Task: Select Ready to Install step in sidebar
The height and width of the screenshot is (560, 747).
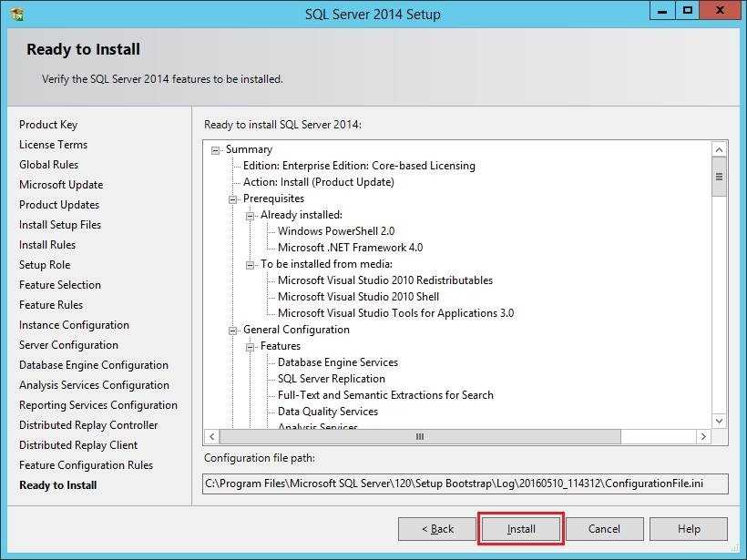Action: [58, 485]
